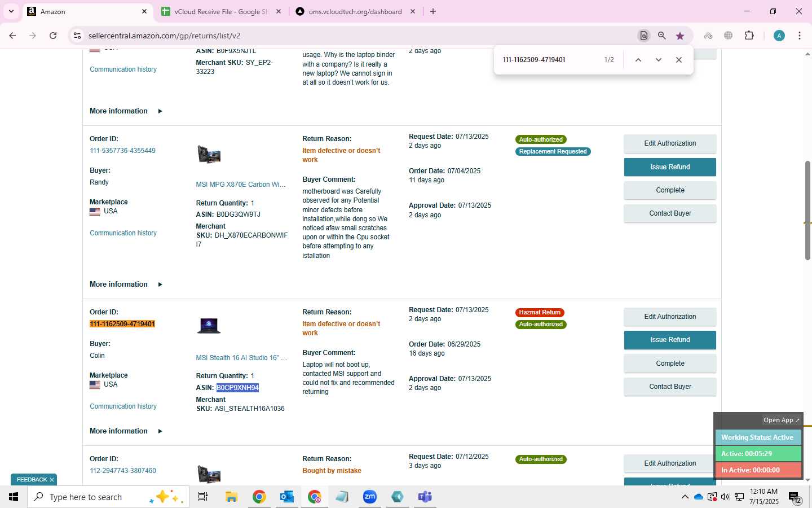Open MSI Stealth 16 AI Studio link
This screenshot has height=508, width=812.
click(x=241, y=358)
